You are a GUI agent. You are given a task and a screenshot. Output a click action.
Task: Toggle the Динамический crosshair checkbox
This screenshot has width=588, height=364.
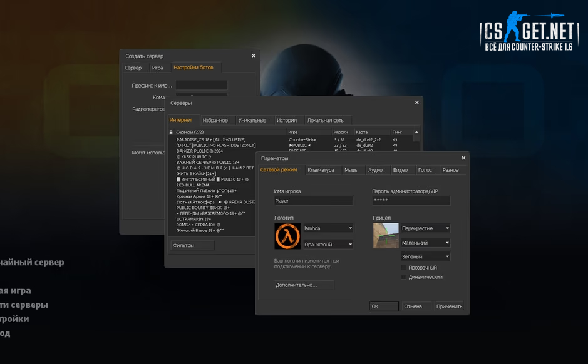click(x=404, y=277)
